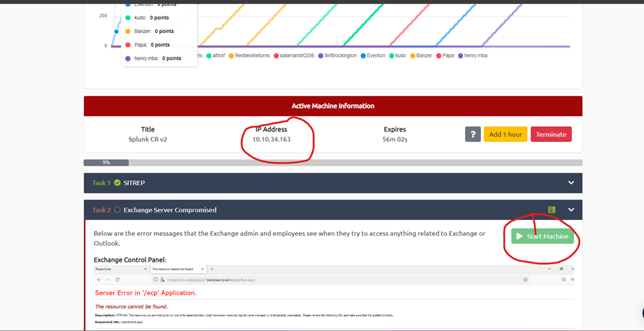Screen dimensions: 644x331
Task: Toggle SirBrockington series in chart legend
Action: click(x=338, y=55)
